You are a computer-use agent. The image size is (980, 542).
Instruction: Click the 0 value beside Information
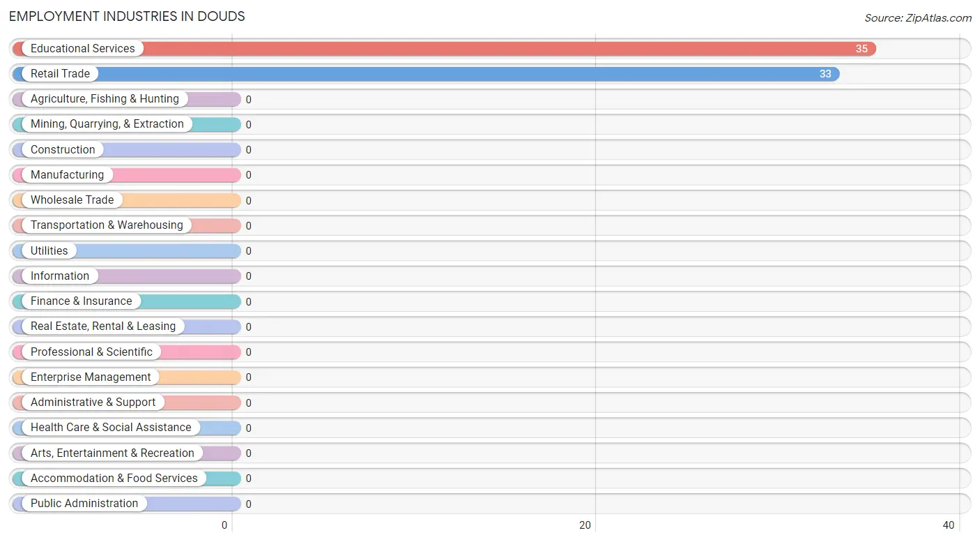[x=248, y=276]
